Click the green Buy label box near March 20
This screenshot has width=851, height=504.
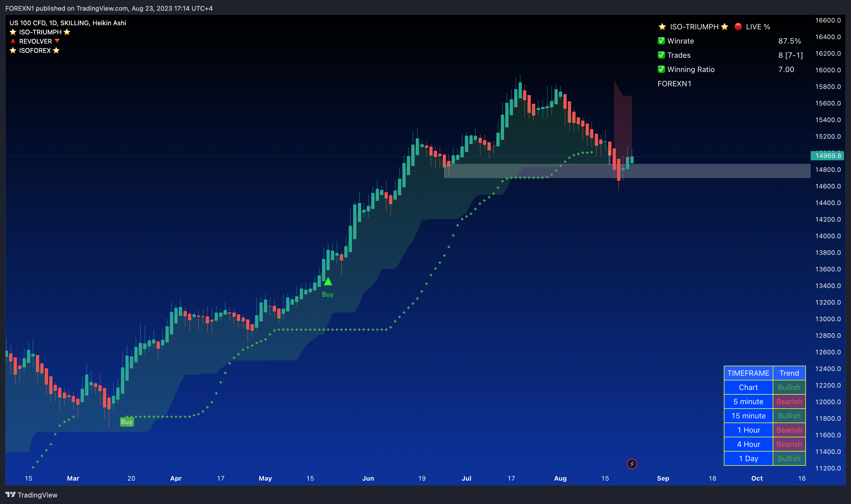(x=127, y=421)
